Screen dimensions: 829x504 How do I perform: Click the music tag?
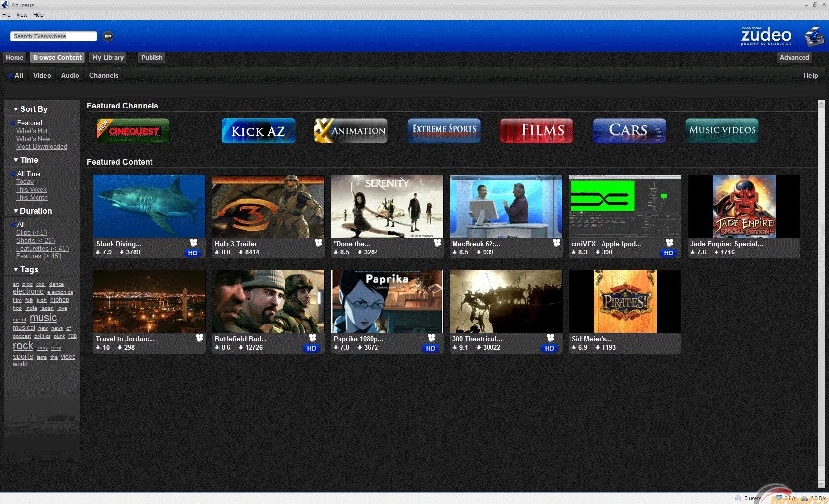point(43,318)
